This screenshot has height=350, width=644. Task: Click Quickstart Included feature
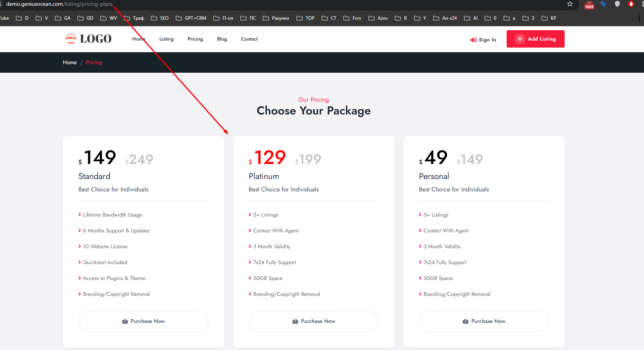105,262
